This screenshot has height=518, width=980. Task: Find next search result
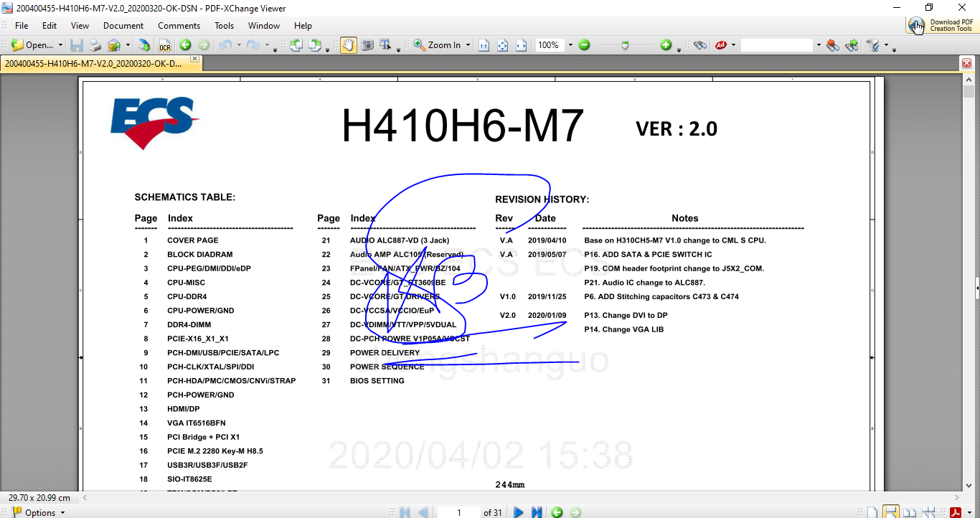[852, 44]
